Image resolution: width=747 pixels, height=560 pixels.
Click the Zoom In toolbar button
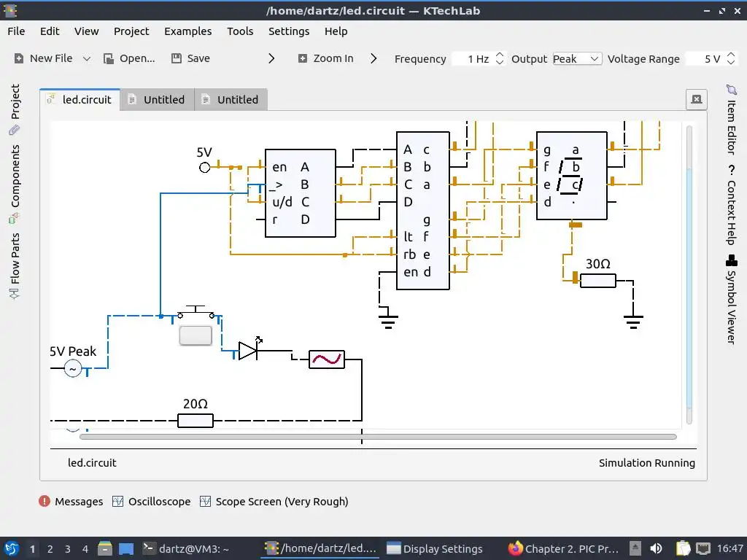point(326,58)
